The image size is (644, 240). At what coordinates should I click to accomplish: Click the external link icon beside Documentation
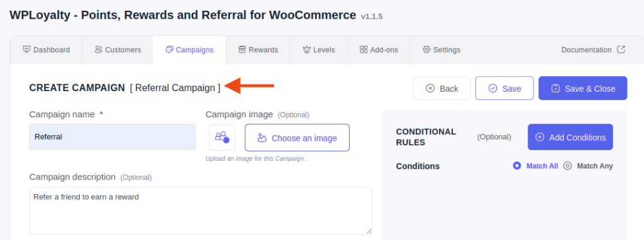point(621,50)
